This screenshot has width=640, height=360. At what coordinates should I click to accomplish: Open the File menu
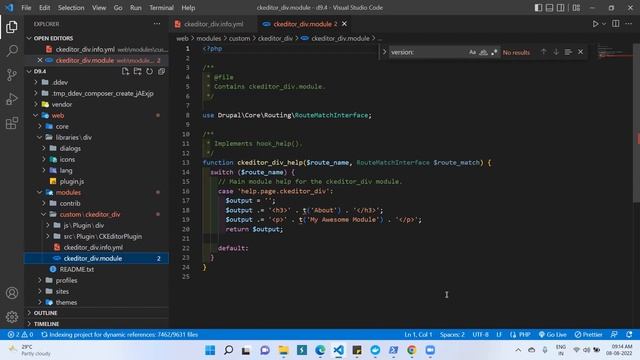click(26, 8)
